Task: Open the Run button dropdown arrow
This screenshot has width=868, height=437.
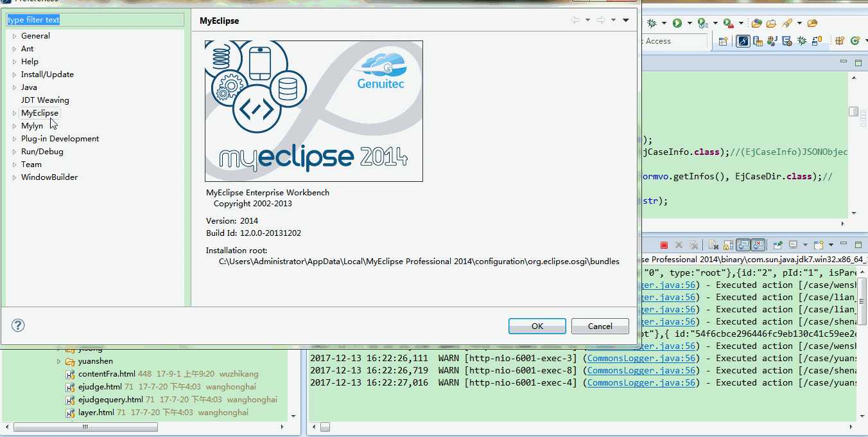Action: coord(690,23)
